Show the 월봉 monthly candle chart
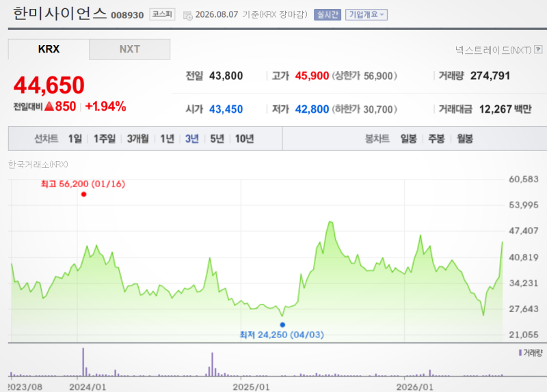This screenshot has width=547, height=392. 465,139
